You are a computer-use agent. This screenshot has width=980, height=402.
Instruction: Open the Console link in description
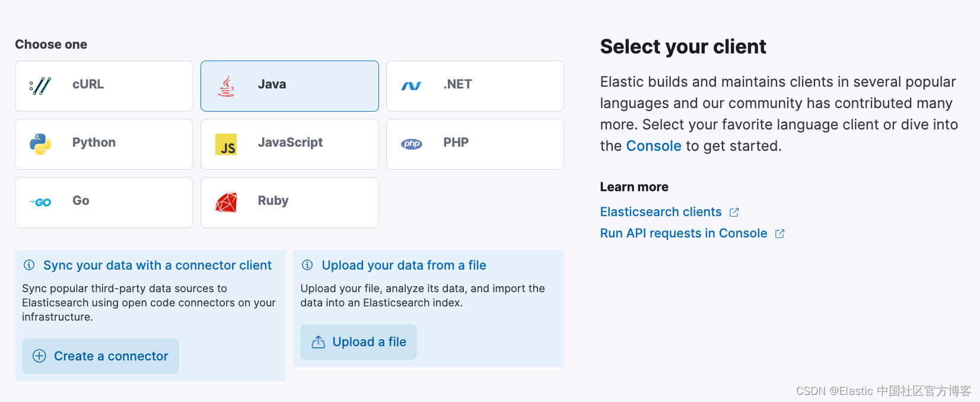[653, 146]
